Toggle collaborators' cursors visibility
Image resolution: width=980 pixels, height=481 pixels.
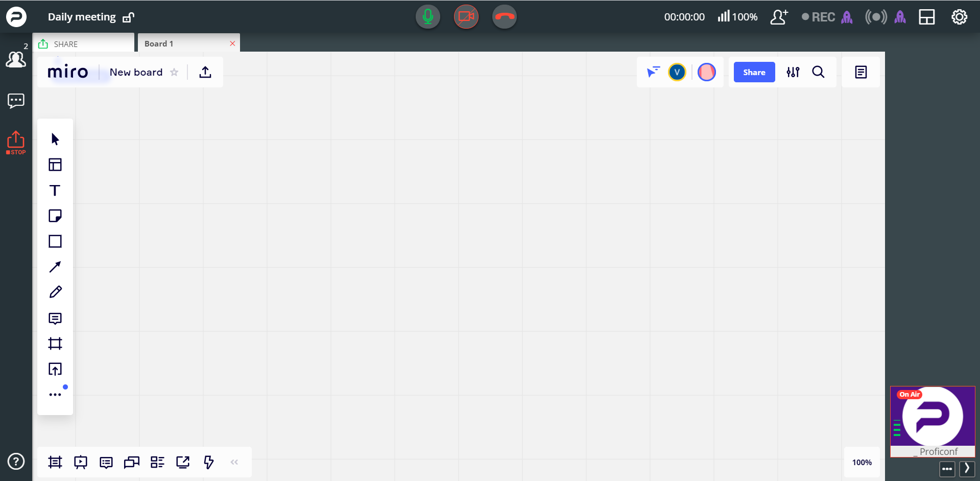[653, 72]
